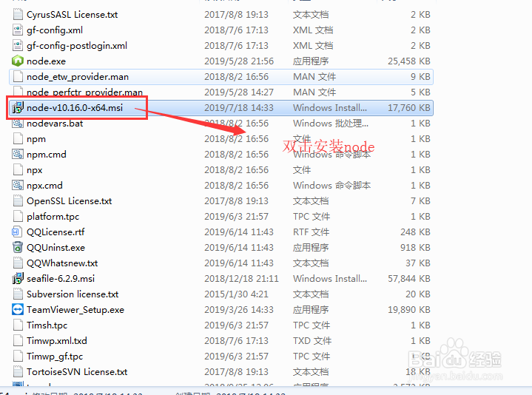The height and width of the screenshot is (395, 532).
Task: Select file name TortoiseSVN License.txt
Action: [x=77, y=372]
